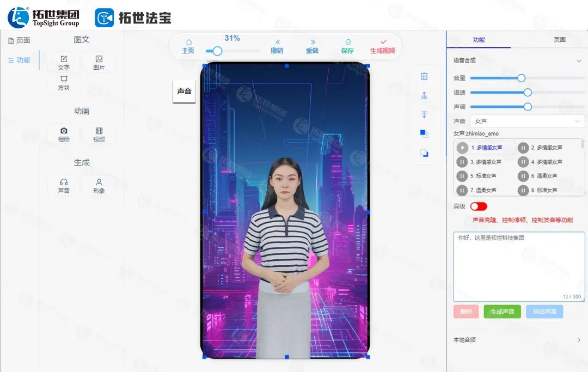Click 撤销 undo in toolbar
This screenshot has height=372, width=588.
point(277,46)
